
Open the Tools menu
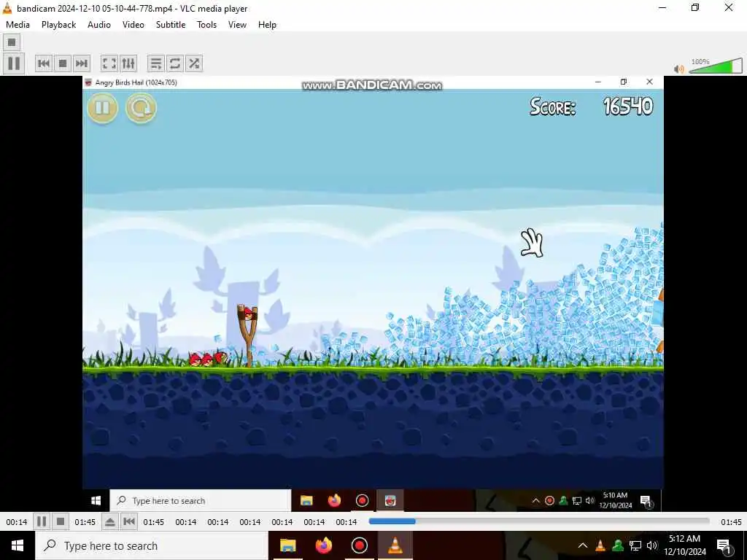click(206, 25)
